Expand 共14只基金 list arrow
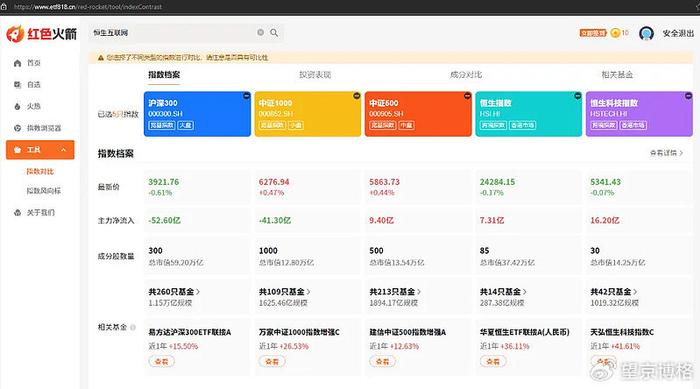This screenshot has width=700, height=389. [x=525, y=292]
